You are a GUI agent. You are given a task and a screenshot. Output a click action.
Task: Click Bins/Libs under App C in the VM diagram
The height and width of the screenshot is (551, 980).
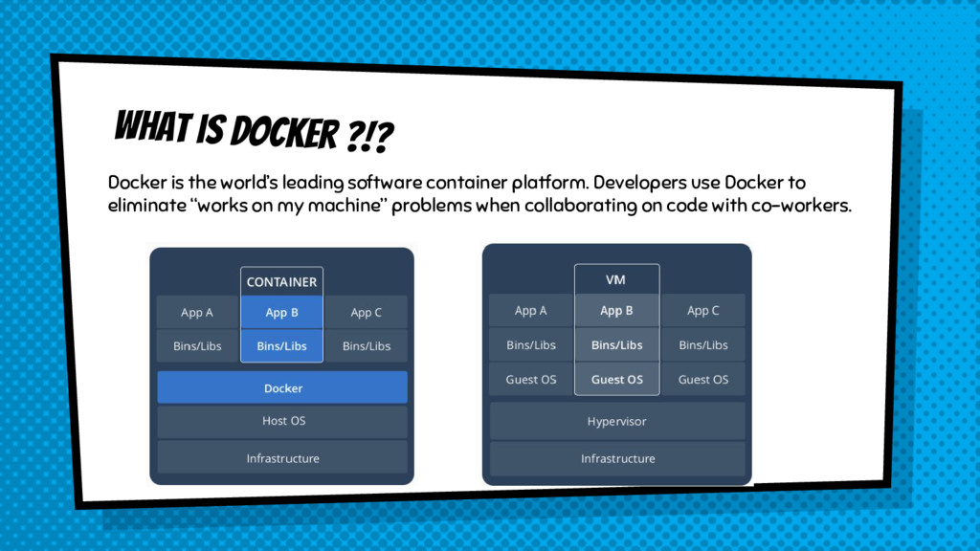coord(703,344)
